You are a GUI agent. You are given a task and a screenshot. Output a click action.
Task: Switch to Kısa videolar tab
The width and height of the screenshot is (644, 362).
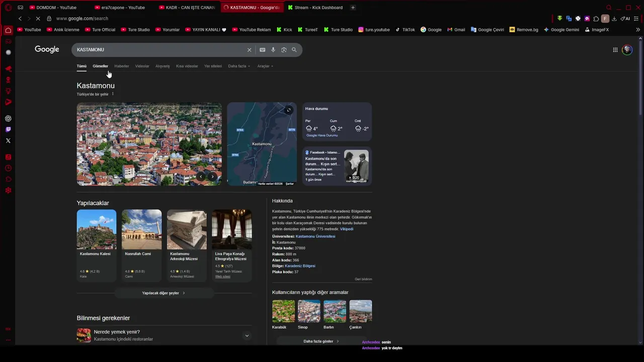187,66
